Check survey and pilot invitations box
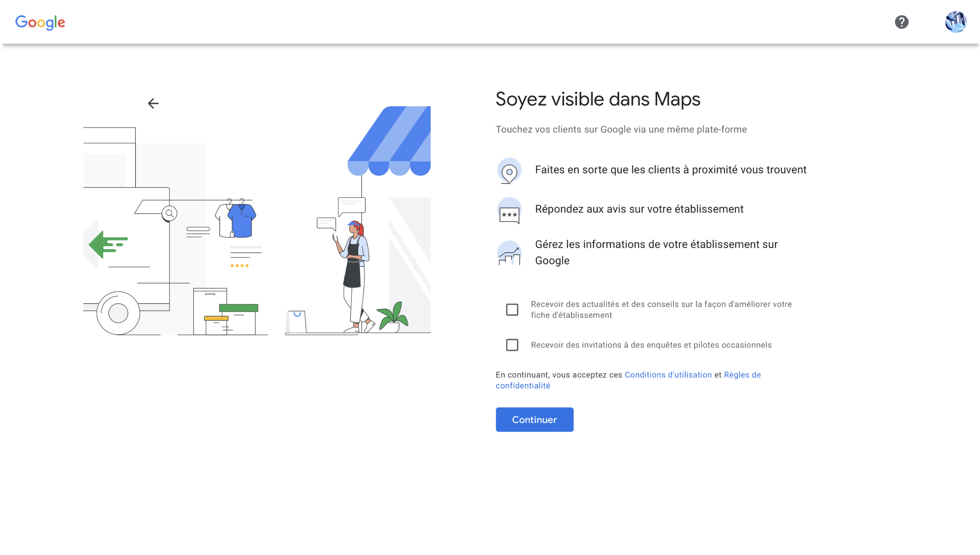The height and width of the screenshot is (555, 980). pyautogui.click(x=512, y=345)
